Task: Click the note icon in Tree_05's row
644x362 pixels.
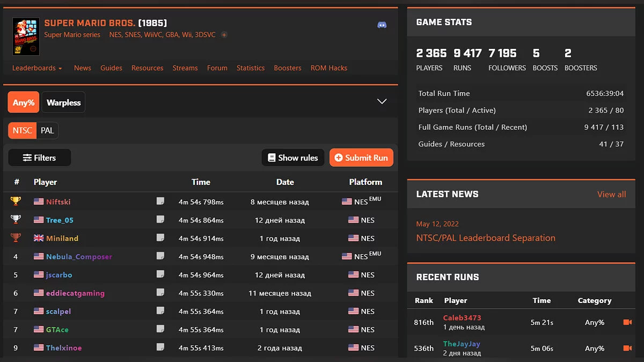Action: 160,219
